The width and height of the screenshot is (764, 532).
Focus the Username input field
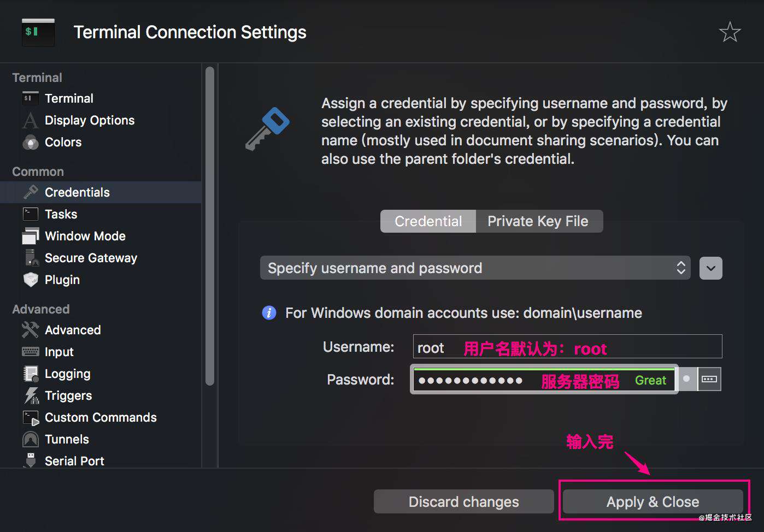[568, 347]
